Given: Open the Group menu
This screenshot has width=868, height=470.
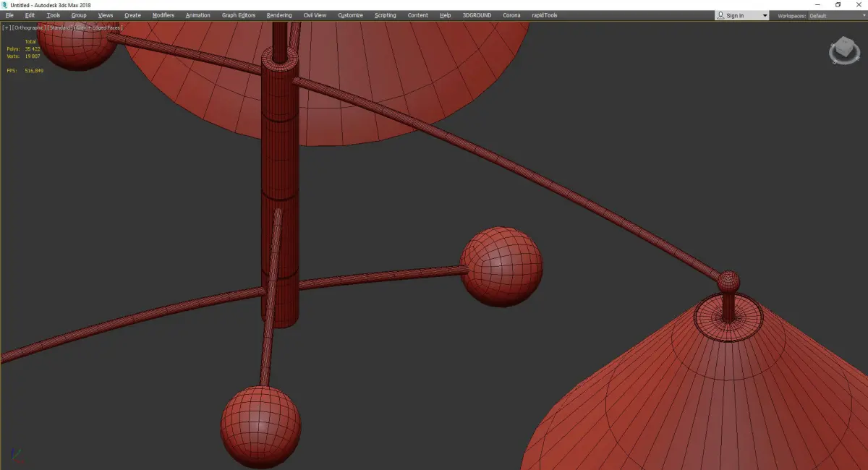Looking at the screenshot, I should 79,15.
